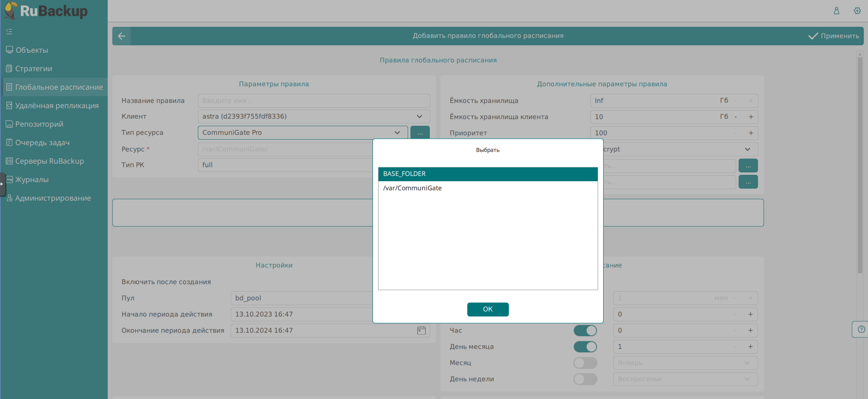The width and height of the screenshot is (868, 399).
Task: Go to Очередь задач section
Action: pos(42,142)
